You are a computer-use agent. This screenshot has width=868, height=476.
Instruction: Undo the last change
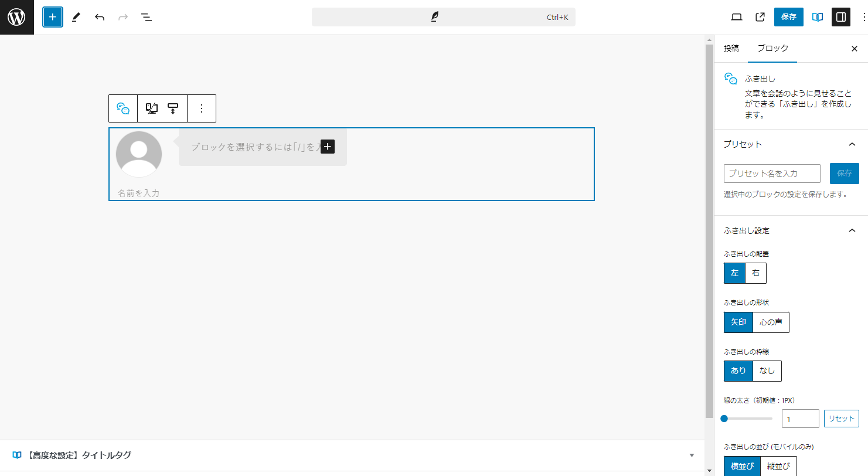coord(100,17)
